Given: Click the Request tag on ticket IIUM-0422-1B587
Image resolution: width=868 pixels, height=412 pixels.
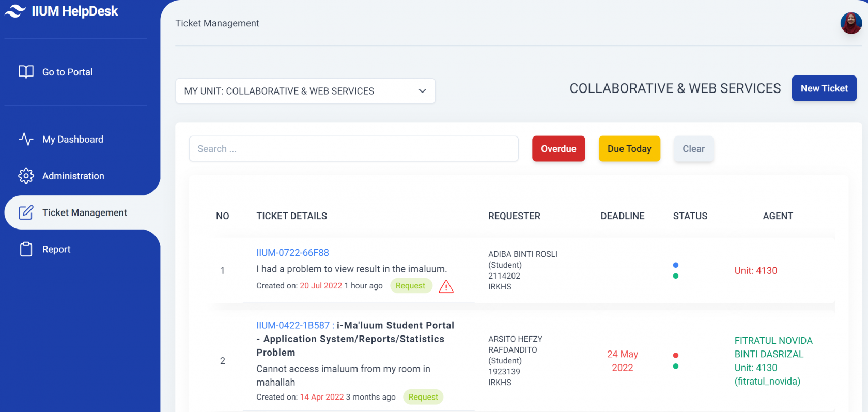Looking at the screenshot, I should coord(423,397).
